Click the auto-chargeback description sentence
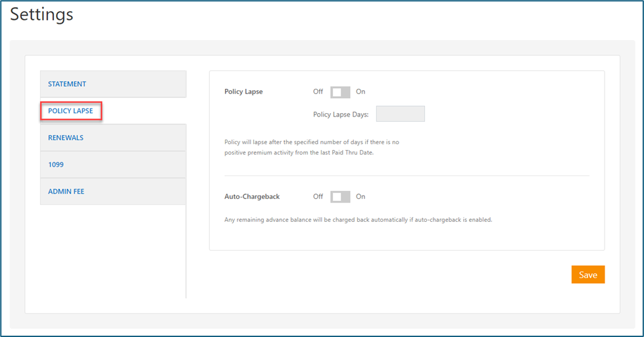This screenshot has width=644, height=337. pyautogui.click(x=358, y=220)
